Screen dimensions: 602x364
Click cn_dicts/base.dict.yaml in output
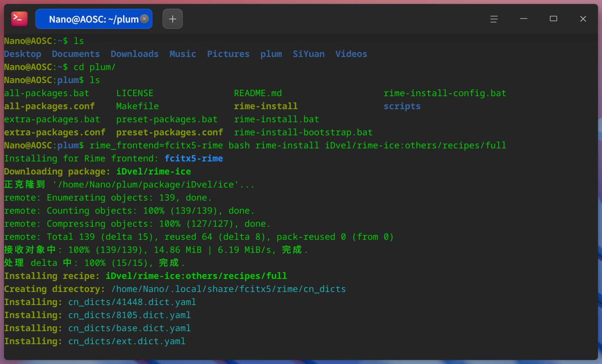point(130,328)
